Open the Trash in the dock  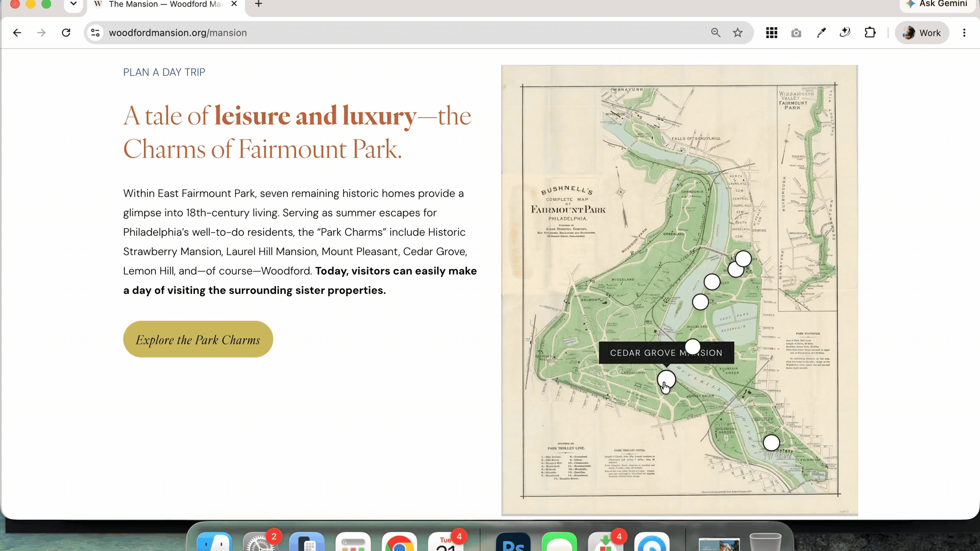click(765, 543)
